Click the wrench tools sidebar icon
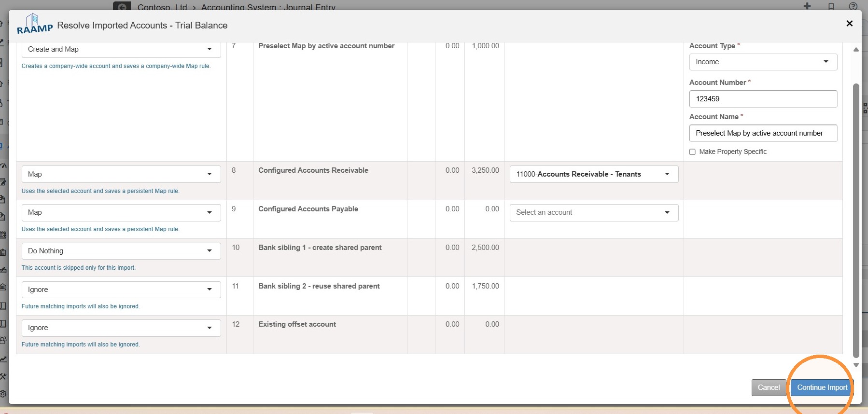Image resolution: width=868 pixels, height=414 pixels. pyautogui.click(x=3, y=376)
